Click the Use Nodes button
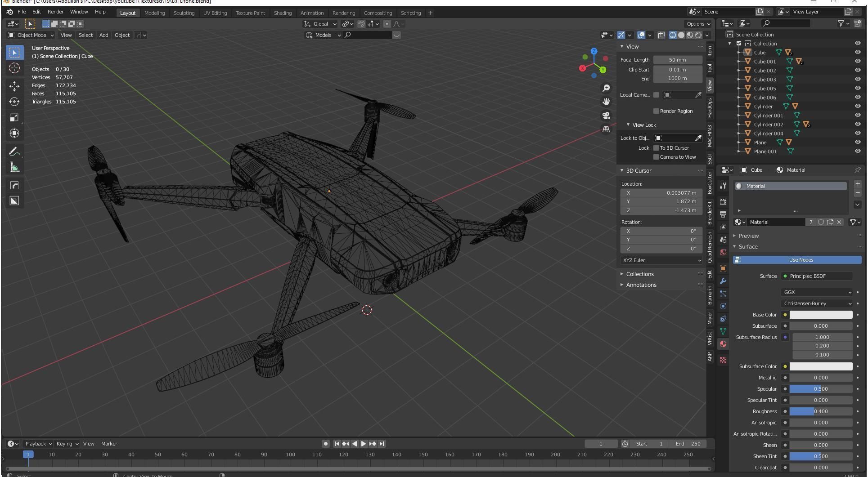The height and width of the screenshot is (477, 868). pos(797,260)
